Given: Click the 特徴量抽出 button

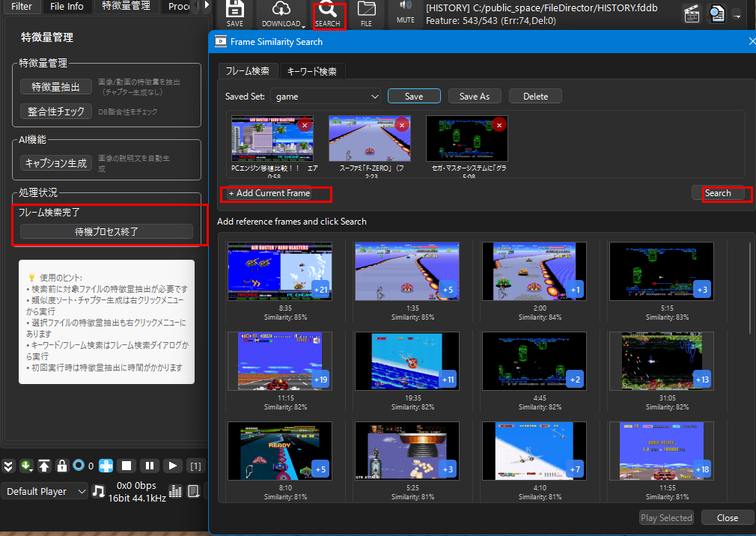Looking at the screenshot, I should coord(55,87).
